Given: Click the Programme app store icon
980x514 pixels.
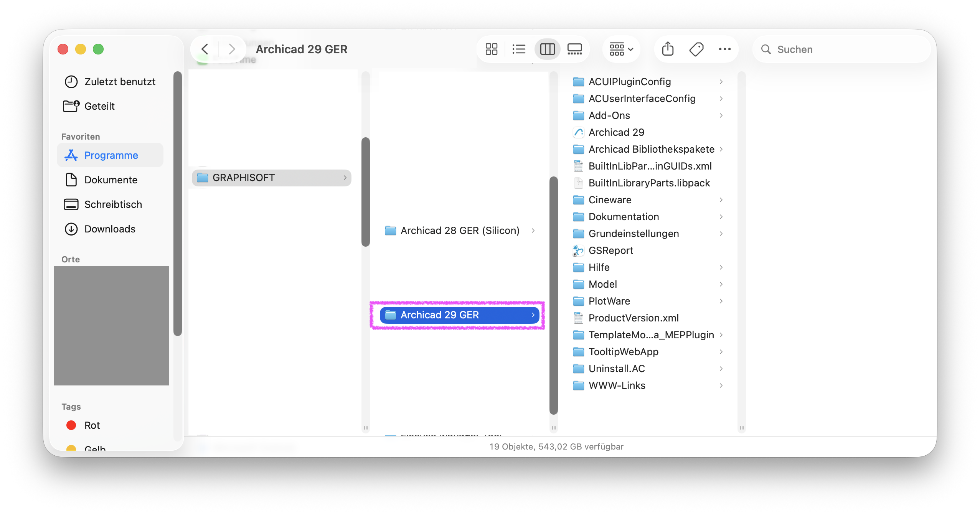Looking at the screenshot, I should (71, 155).
